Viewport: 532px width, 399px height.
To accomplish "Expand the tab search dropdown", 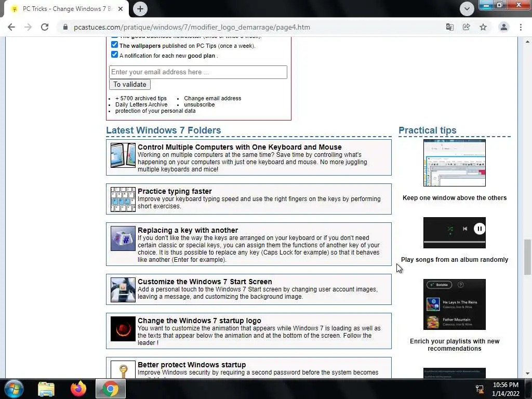I will click(x=467, y=9).
